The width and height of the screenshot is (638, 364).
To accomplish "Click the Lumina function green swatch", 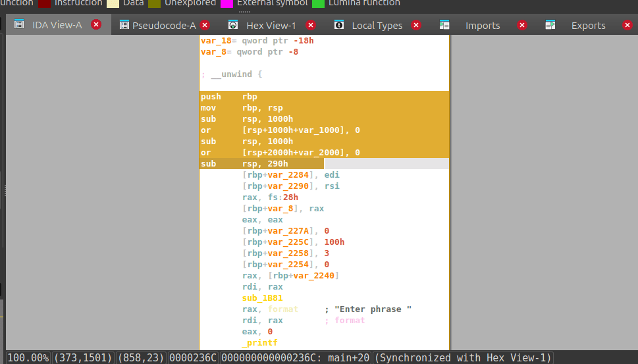I will tap(318, 3).
